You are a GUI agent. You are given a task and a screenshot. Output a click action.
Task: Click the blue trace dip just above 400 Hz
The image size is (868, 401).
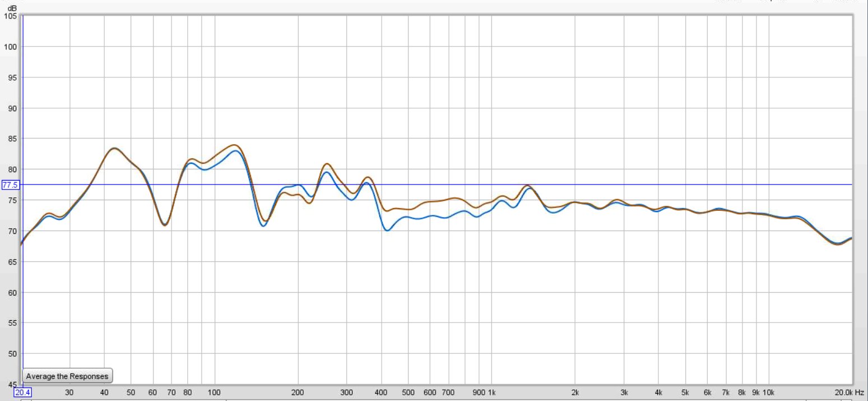tap(387, 230)
